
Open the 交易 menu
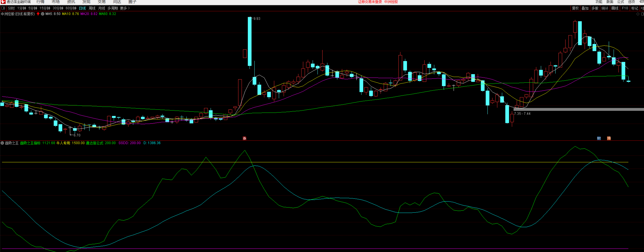pos(102,2)
